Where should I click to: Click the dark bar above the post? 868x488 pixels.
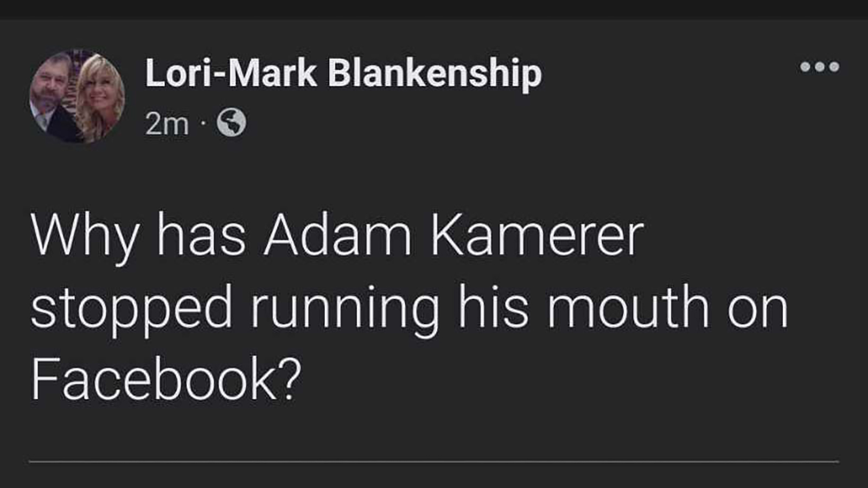(434, 9)
